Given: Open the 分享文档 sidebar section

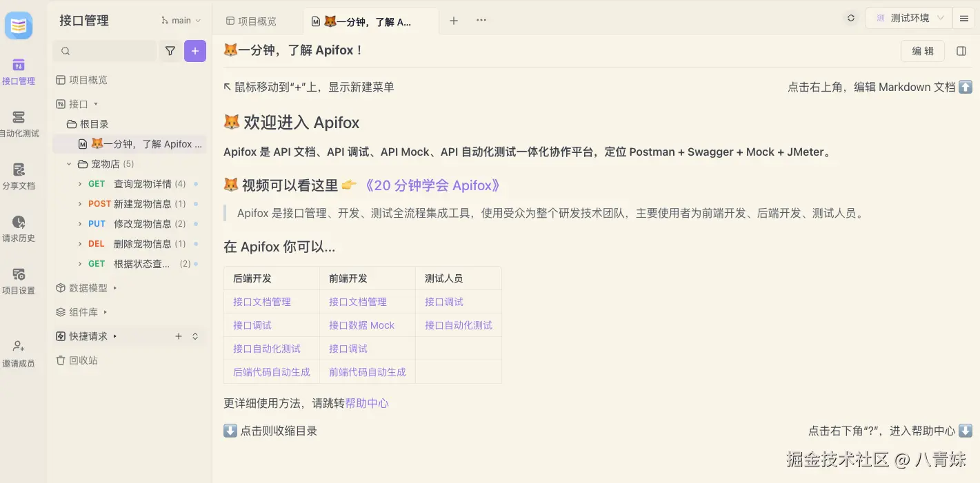Looking at the screenshot, I should point(19,176).
